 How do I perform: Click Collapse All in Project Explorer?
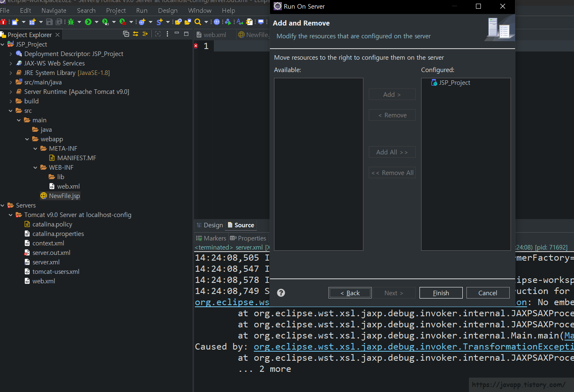[x=126, y=34]
